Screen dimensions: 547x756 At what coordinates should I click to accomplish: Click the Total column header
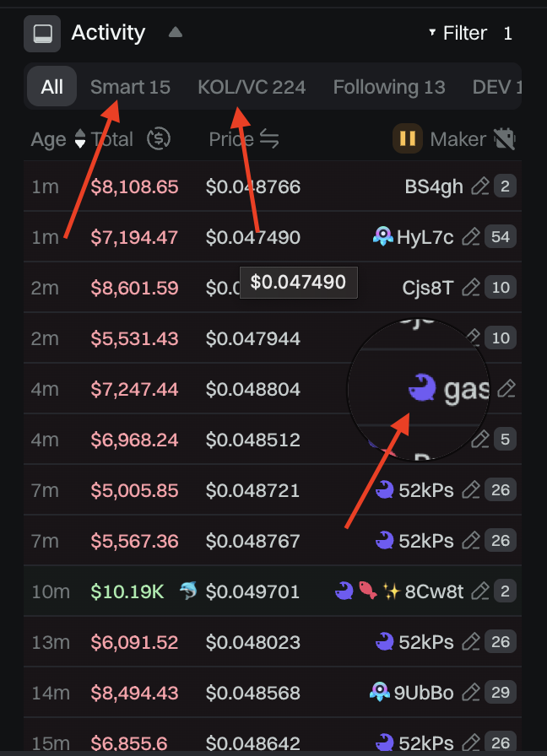coord(112,139)
